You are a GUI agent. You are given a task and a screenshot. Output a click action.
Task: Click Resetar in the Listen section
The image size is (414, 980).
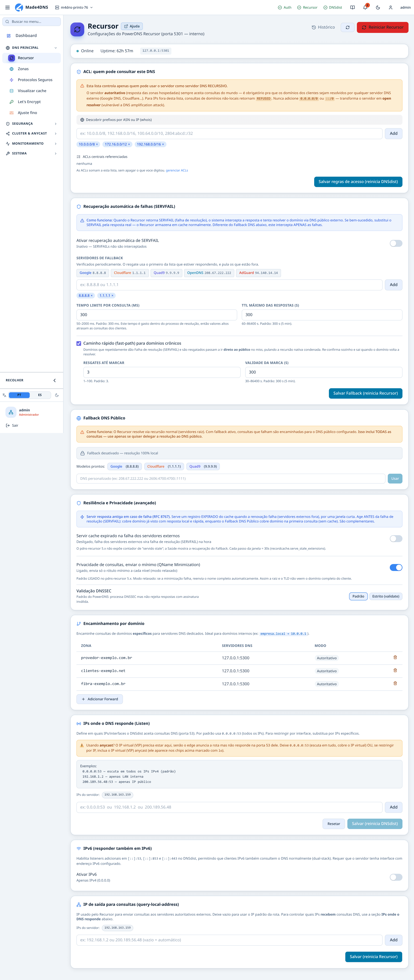click(x=334, y=824)
